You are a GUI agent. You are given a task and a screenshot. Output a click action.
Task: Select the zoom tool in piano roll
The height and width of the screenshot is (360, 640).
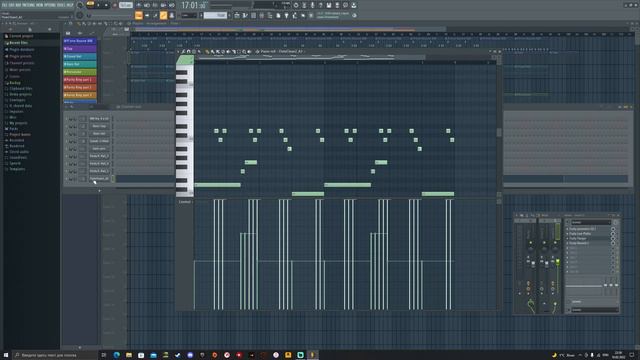tap(244, 52)
